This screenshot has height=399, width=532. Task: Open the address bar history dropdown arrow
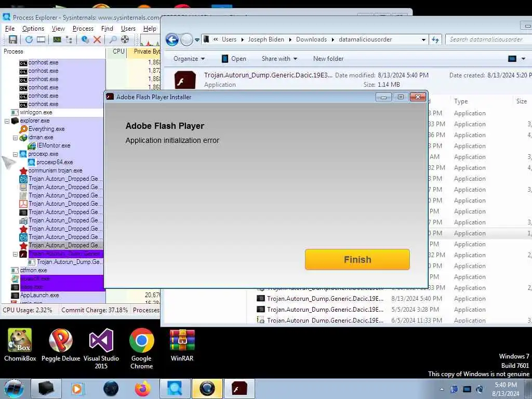423,39
